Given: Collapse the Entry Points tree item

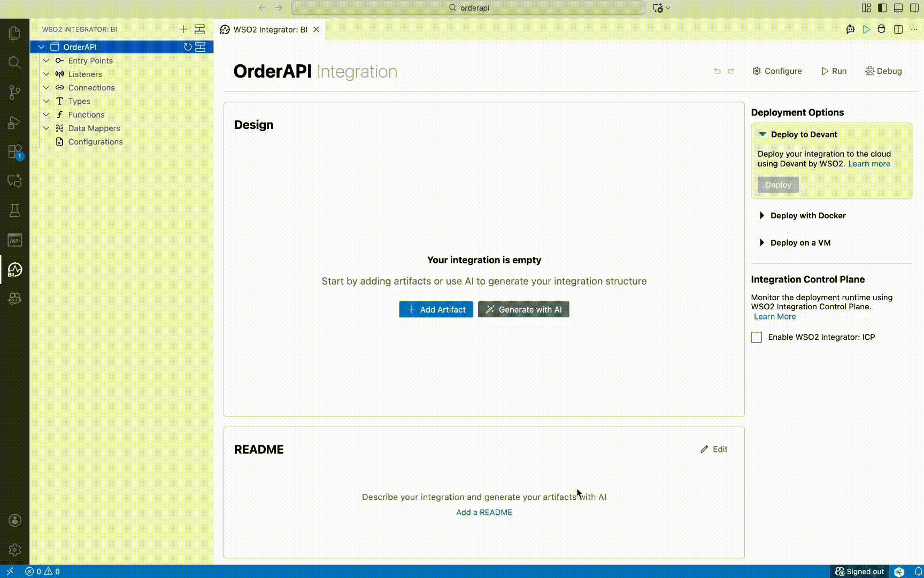Looking at the screenshot, I should click(x=46, y=60).
